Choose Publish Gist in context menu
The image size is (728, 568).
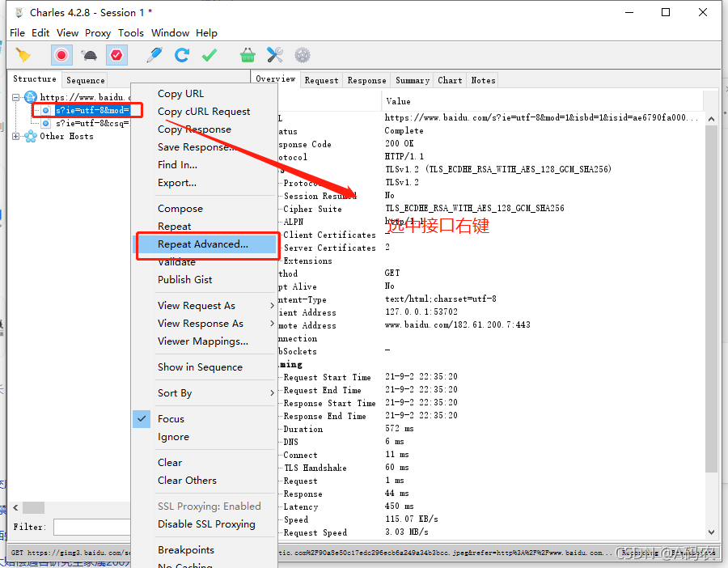(x=205, y=280)
